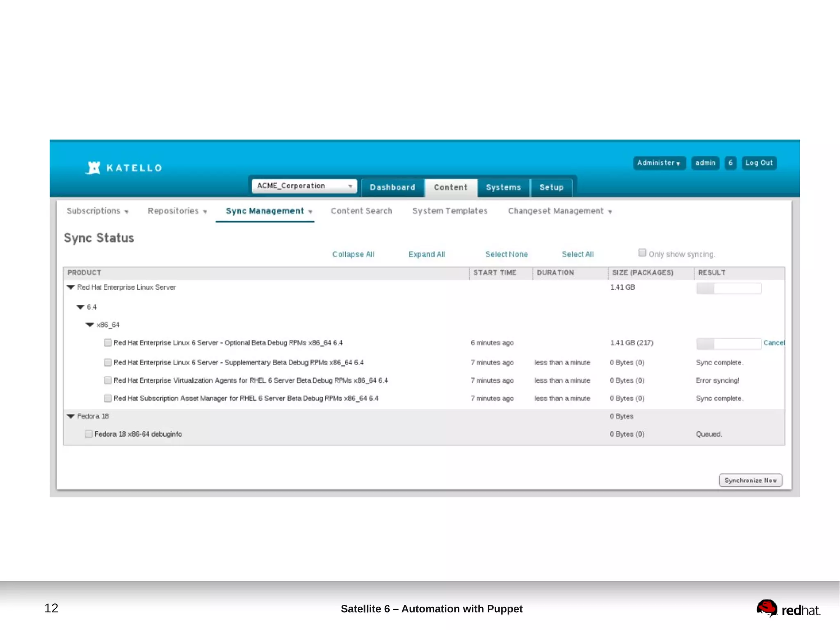Click the notifications count badge showing 6
This screenshot has height=630, width=840.
pos(730,163)
